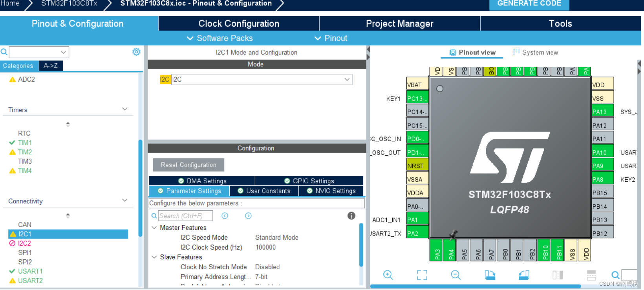This screenshot has width=644, height=290.
Task: Open the parameter info icon
Action: click(351, 216)
